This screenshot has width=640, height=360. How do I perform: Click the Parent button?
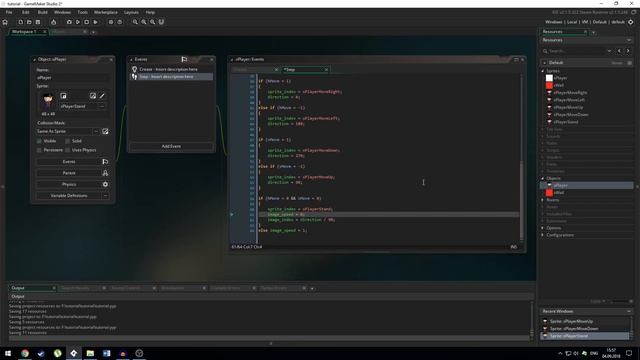click(69, 173)
